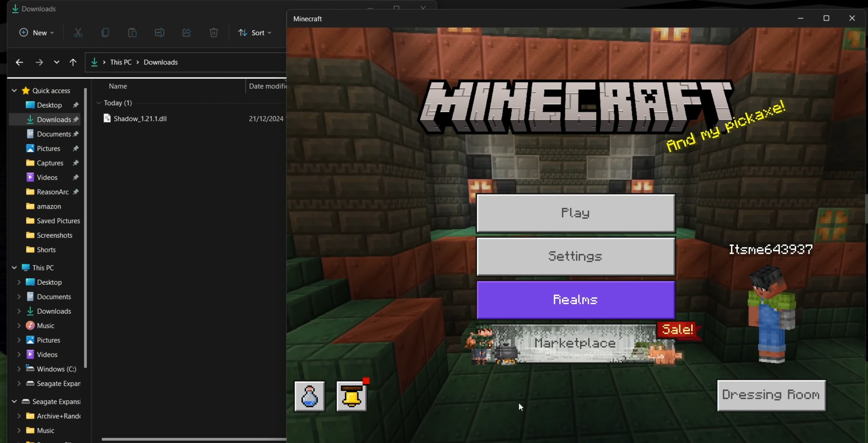Click the horizontal scrollbar of file list
Image resolution: width=868 pixels, height=443 pixels.
coord(194,439)
